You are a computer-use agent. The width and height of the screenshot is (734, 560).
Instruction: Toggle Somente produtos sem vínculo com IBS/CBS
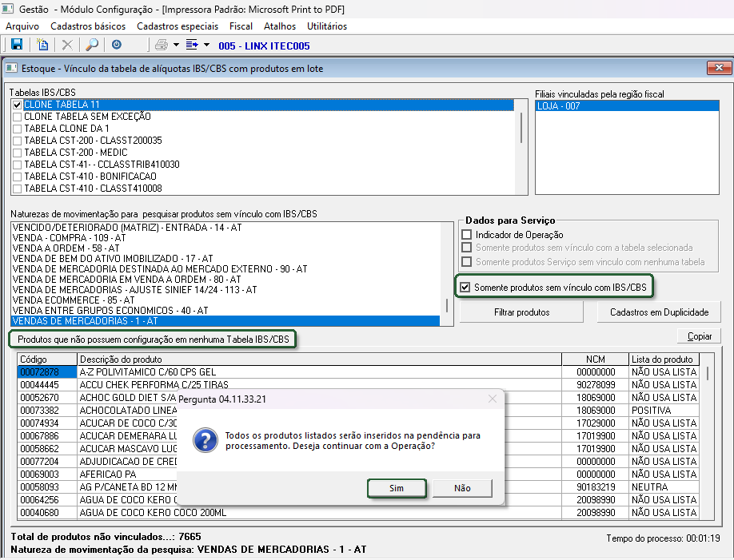point(465,288)
